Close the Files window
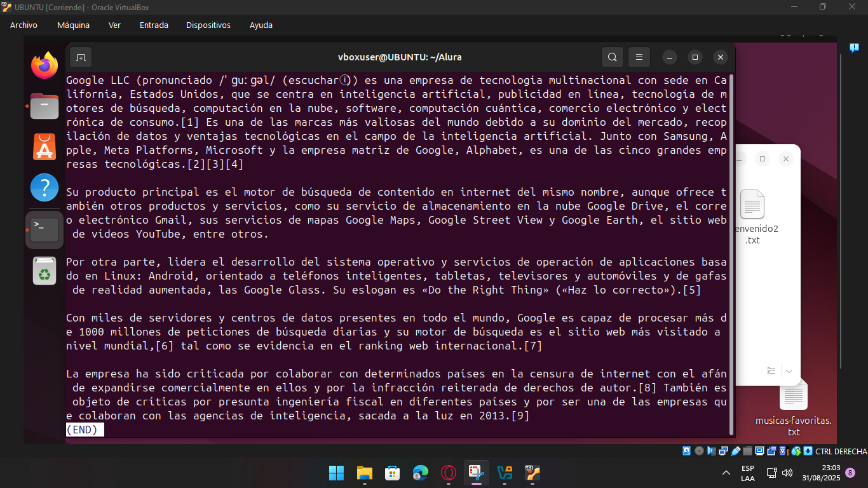The image size is (868, 488). click(x=786, y=159)
